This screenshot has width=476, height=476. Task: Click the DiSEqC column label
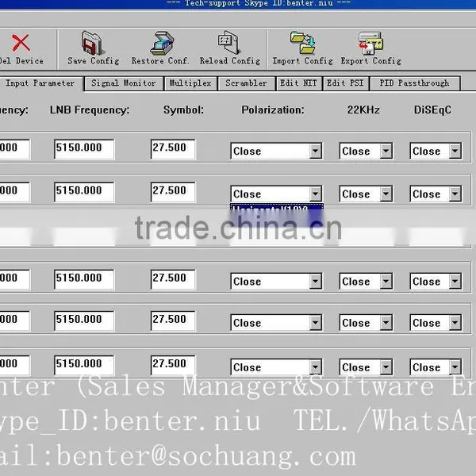coord(432,110)
